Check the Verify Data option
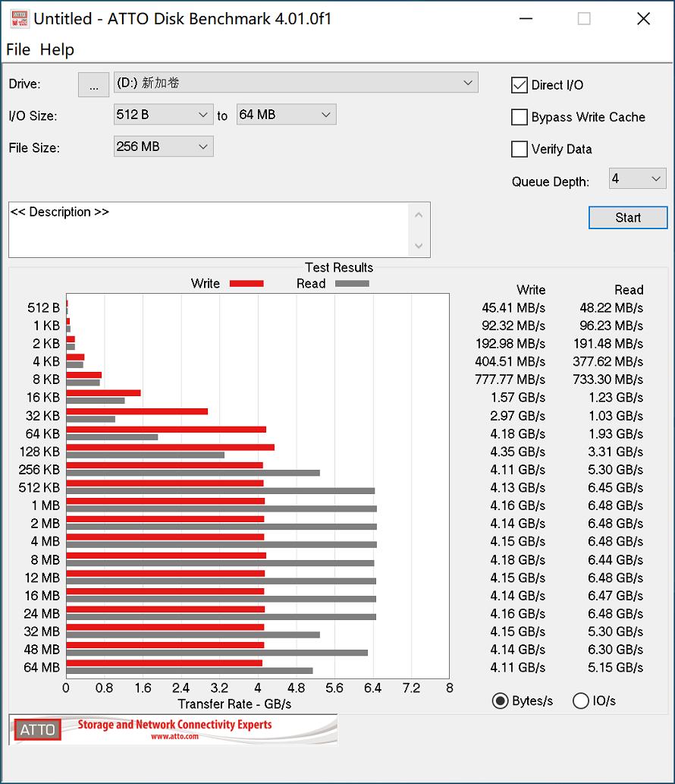The width and height of the screenshot is (675, 784). [x=519, y=149]
